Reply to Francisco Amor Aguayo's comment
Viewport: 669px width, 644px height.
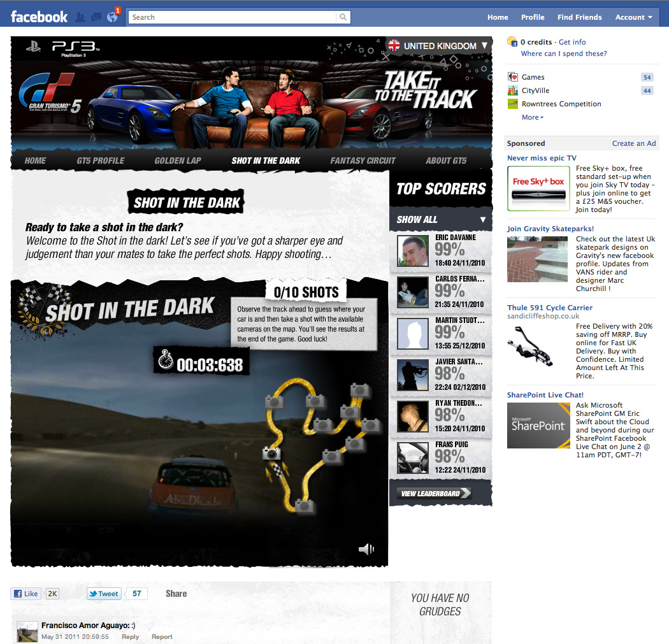click(130, 637)
